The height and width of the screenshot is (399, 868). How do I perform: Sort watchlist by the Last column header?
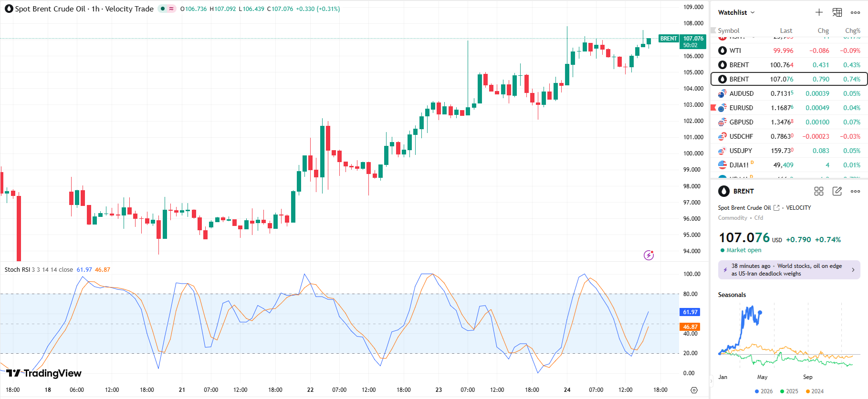(786, 31)
